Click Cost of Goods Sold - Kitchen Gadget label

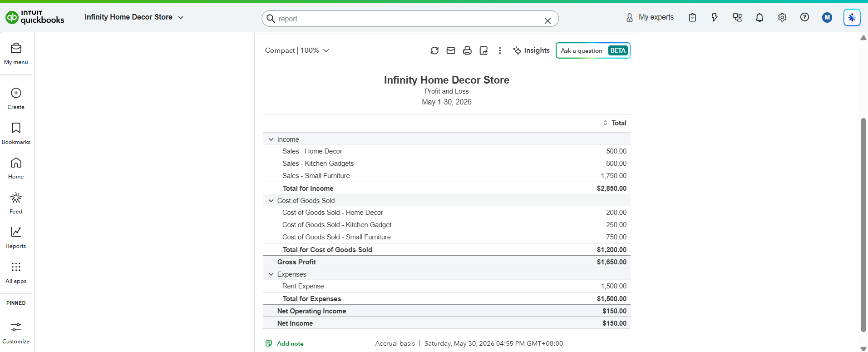point(337,225)
